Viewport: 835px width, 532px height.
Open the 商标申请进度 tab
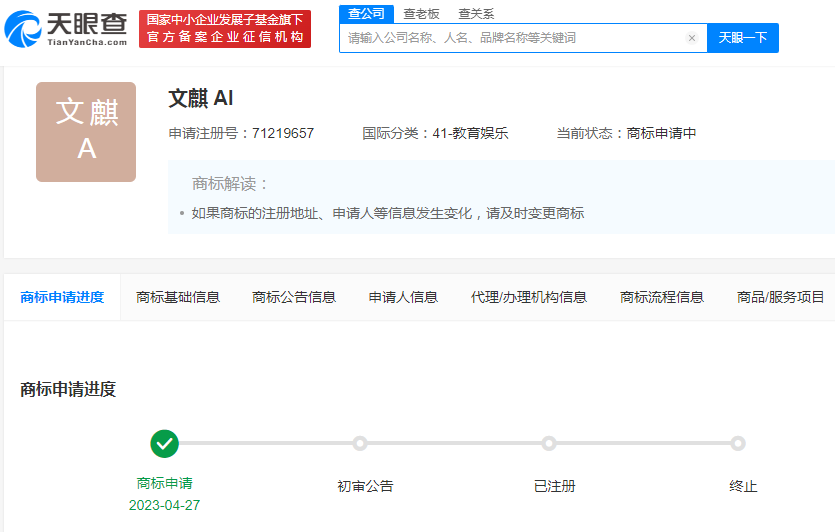[62, 297]
